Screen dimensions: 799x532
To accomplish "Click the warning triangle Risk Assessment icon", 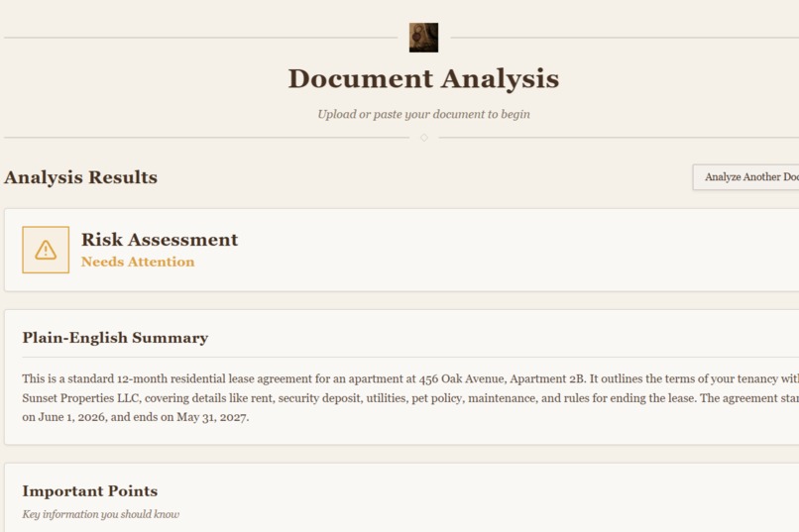I will tap(46, 250).
